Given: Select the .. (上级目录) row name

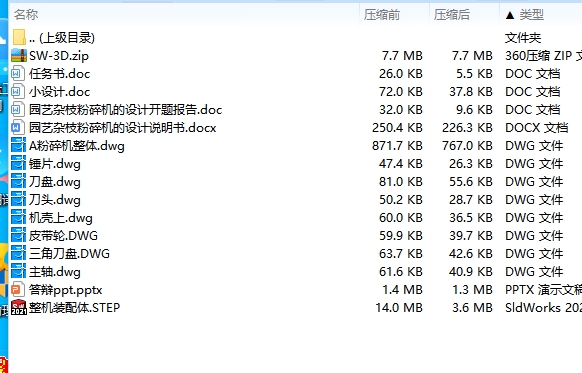Looking at the screenshot, I should [62, 37].
